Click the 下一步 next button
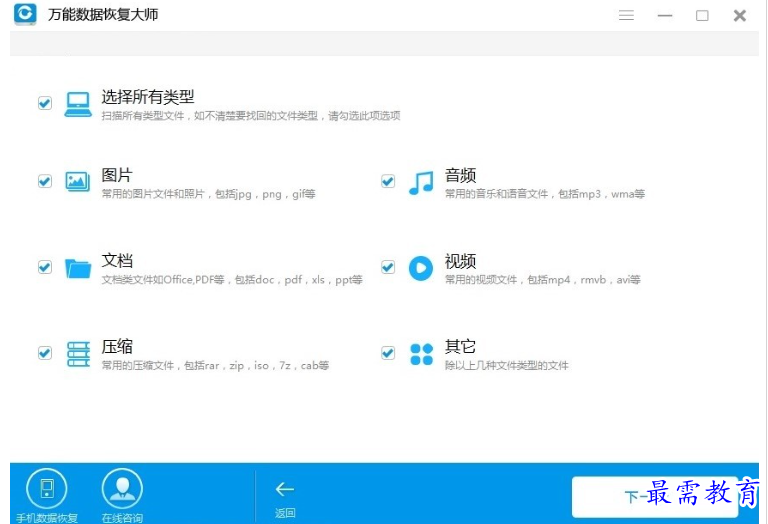 (655, 497)
